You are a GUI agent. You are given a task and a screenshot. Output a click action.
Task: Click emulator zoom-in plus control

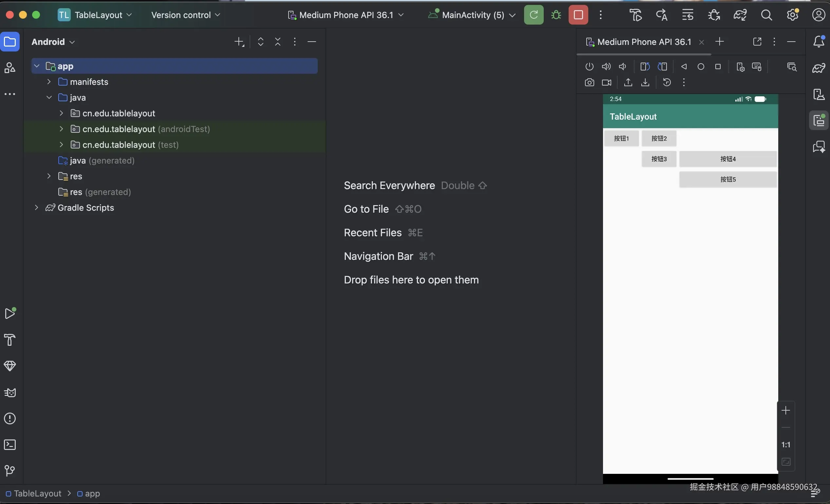pos(785,410)
